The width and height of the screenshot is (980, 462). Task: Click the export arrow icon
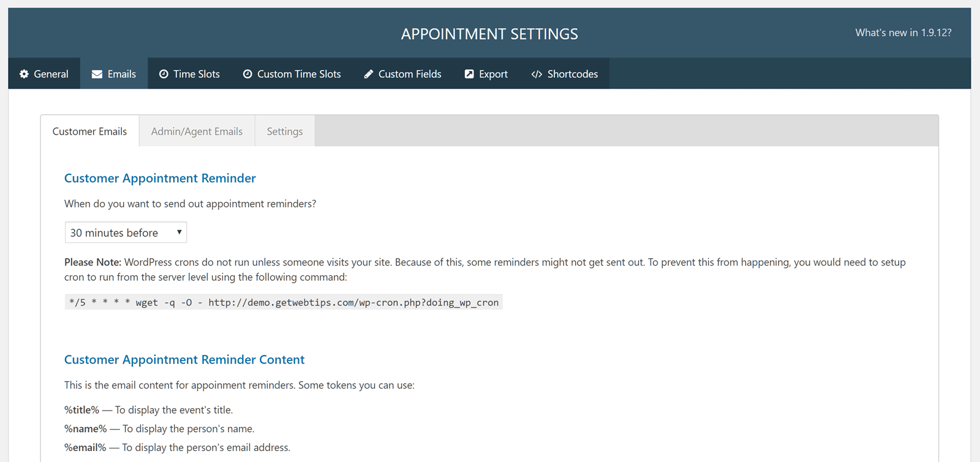click(469, 74)
